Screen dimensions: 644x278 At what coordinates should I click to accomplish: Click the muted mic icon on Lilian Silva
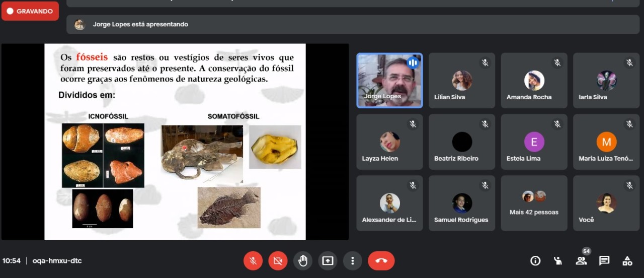click(485, 63)
